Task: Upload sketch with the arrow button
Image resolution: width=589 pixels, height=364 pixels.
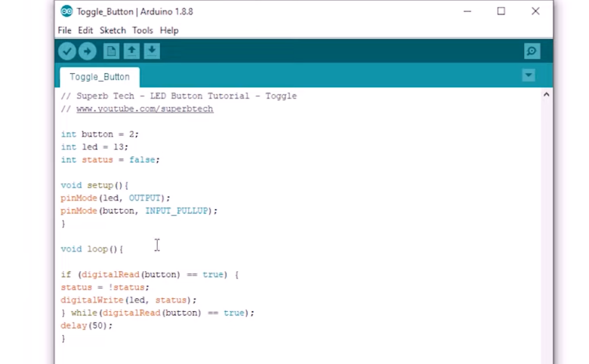Action: (88, 51)
